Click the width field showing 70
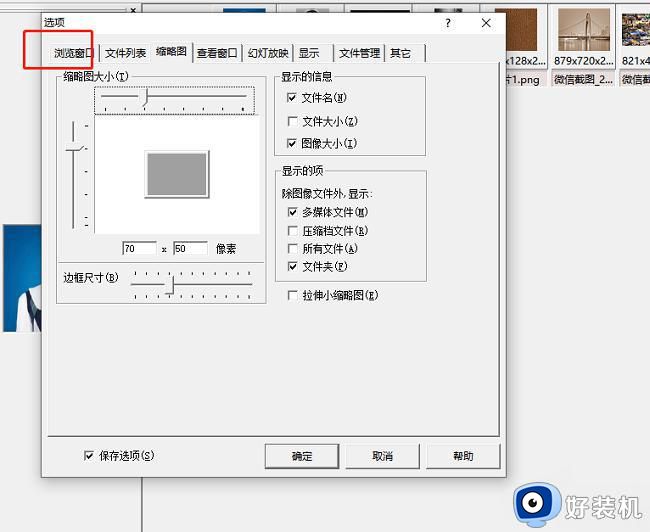Viewport: 650px width, 532px height. tap(139, 249)
